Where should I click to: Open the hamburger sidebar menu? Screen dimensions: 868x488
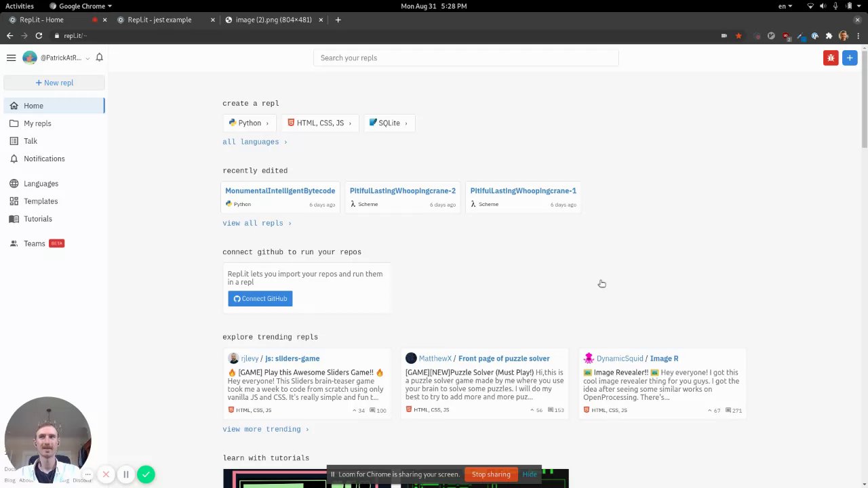tap(11, 58)
